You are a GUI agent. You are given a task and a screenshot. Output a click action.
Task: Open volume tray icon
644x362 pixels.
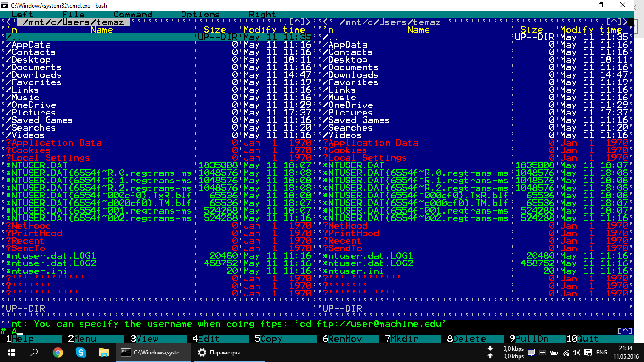(577, 353)
